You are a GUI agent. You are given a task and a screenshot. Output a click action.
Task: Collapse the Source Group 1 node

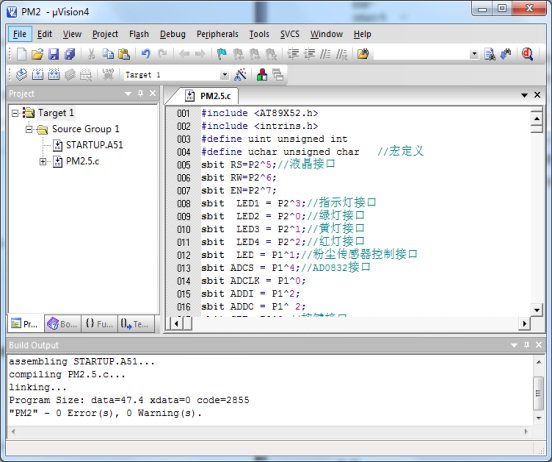29,129
